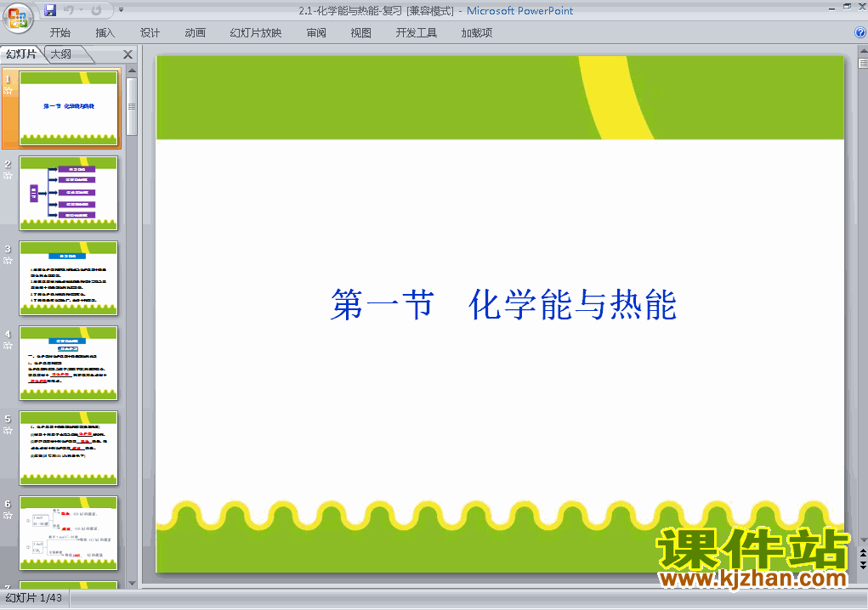Click main editing area scroll-down arrow
This screenshot has width=868, height=610.
point(863,539)
